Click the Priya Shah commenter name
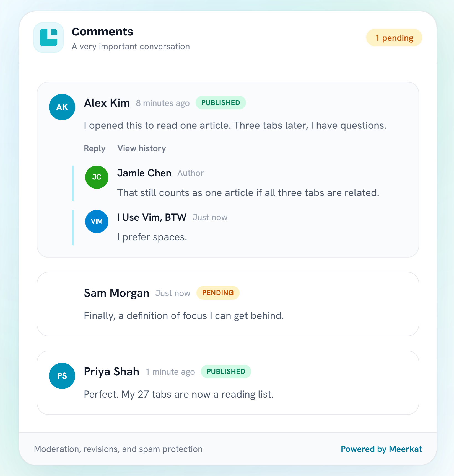The height and width of the screenshot is (476, 454). 111,372
